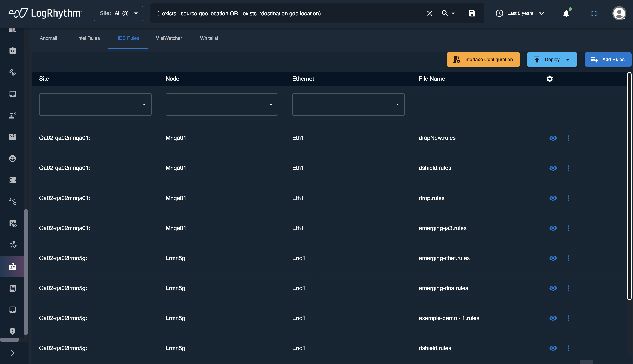The width and height of the screenshot is (633, 364).
Task: Click the envelope icon in sidebar
Action: pos(12,137)
